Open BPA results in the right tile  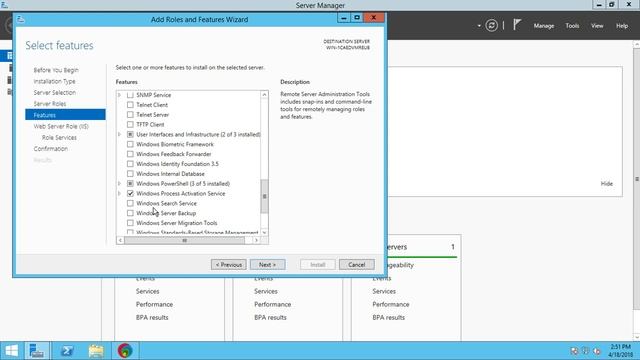[x=388, y=317]
